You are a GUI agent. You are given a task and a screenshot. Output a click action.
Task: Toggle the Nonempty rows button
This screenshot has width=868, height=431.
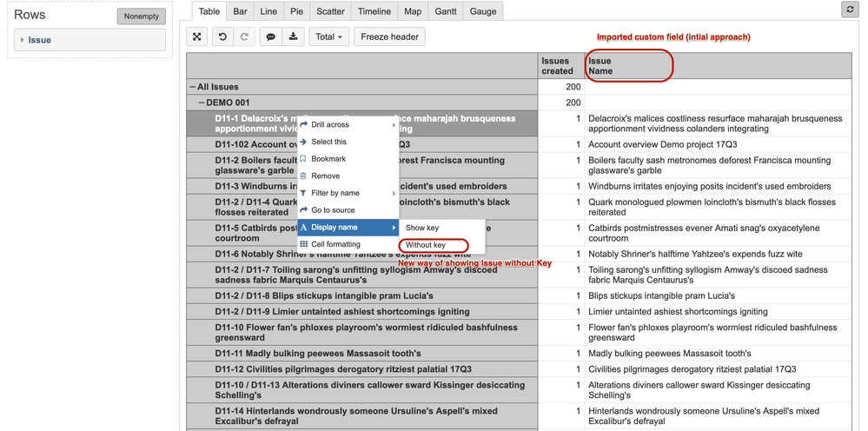pos(141,17)
